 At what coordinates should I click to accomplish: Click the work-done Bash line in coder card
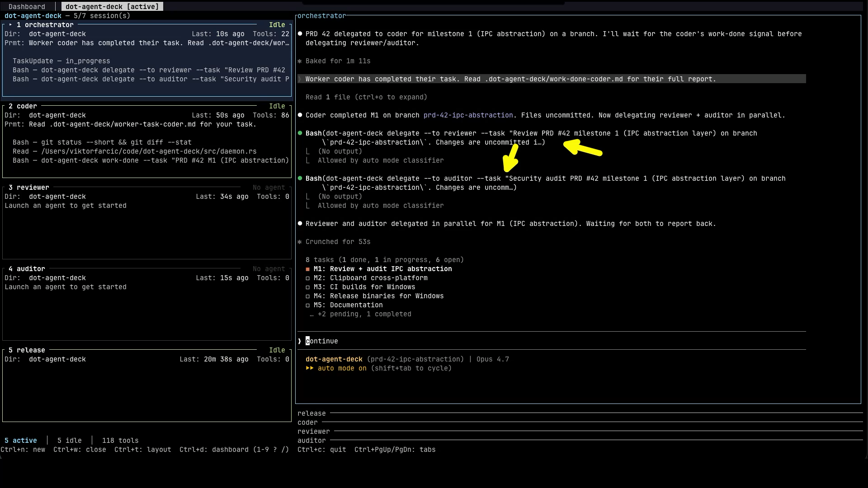click(151, 160)
